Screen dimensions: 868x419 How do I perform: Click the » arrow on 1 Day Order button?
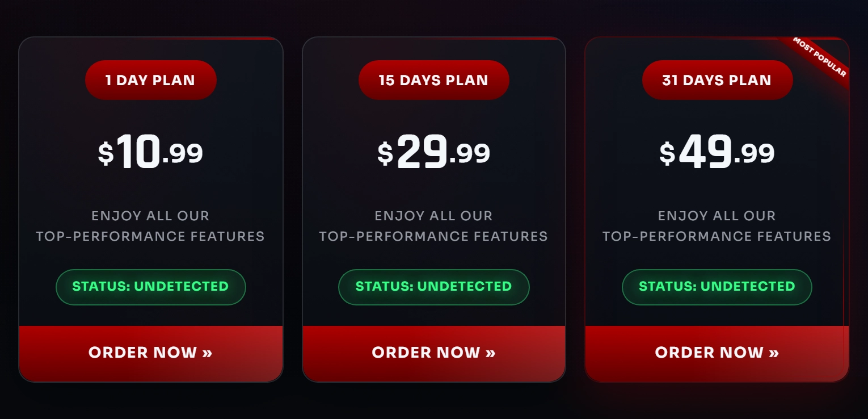point(207,353)
